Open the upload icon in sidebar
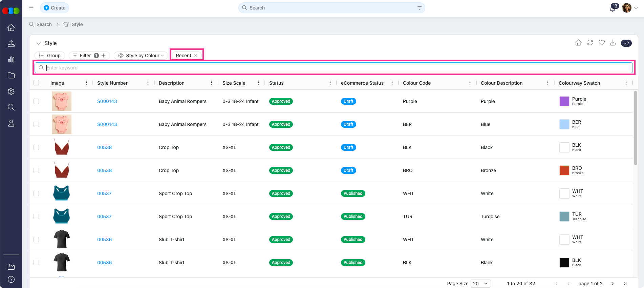The height and width of the screenshot is (288, 644). click(x=11, y=44)
